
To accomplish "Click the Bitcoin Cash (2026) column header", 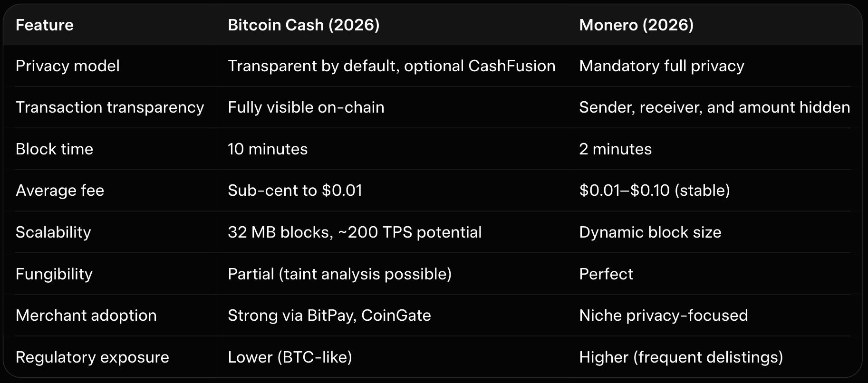I will (303, 25).
